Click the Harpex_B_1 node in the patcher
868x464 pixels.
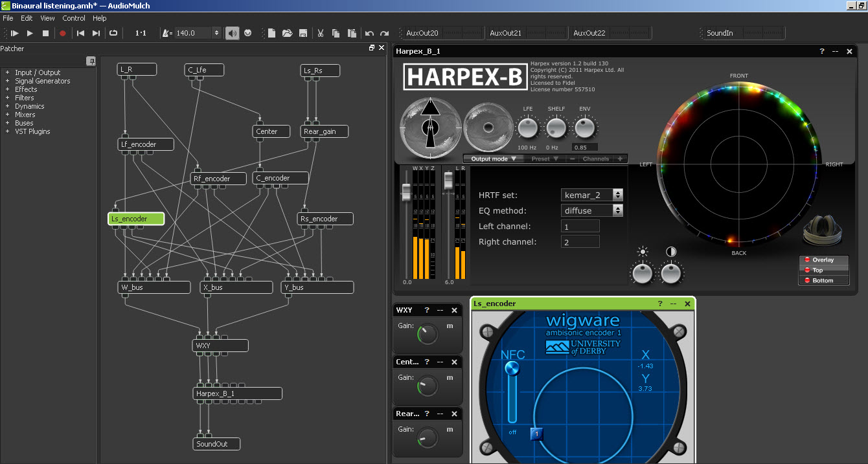coord(238,393)
